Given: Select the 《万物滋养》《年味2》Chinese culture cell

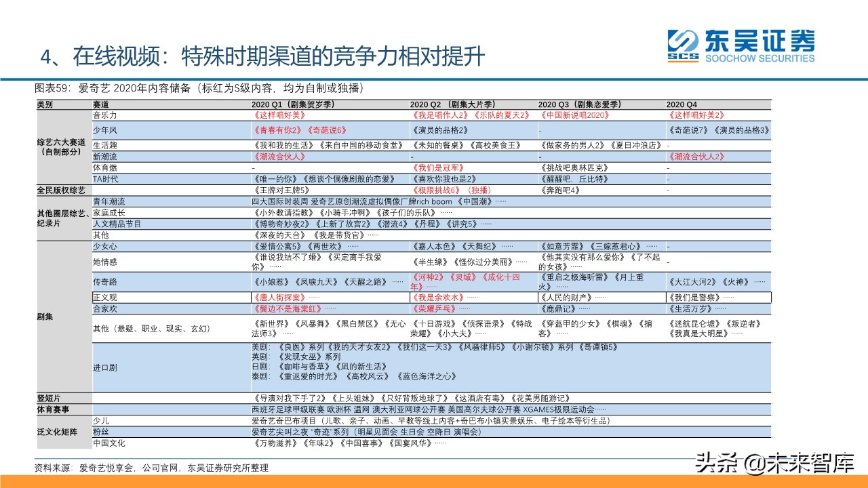Looking at the screenshot, I should click(349, 443).
